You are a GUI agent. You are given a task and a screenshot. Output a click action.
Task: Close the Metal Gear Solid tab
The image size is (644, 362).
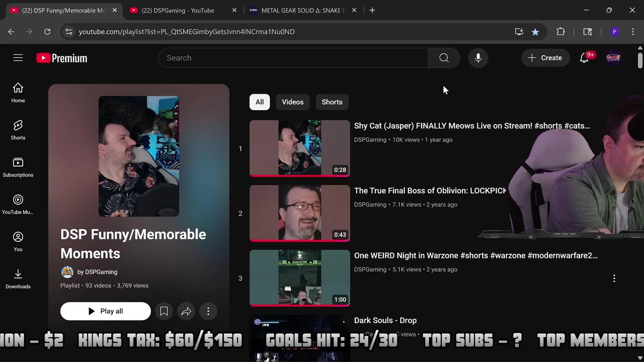click(x=354, y=10)
